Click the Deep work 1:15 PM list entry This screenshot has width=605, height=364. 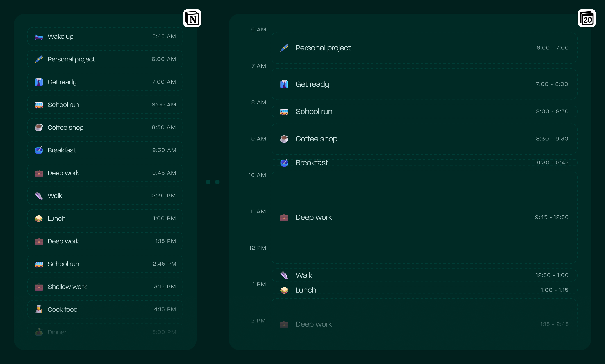[x=105, y=241]
